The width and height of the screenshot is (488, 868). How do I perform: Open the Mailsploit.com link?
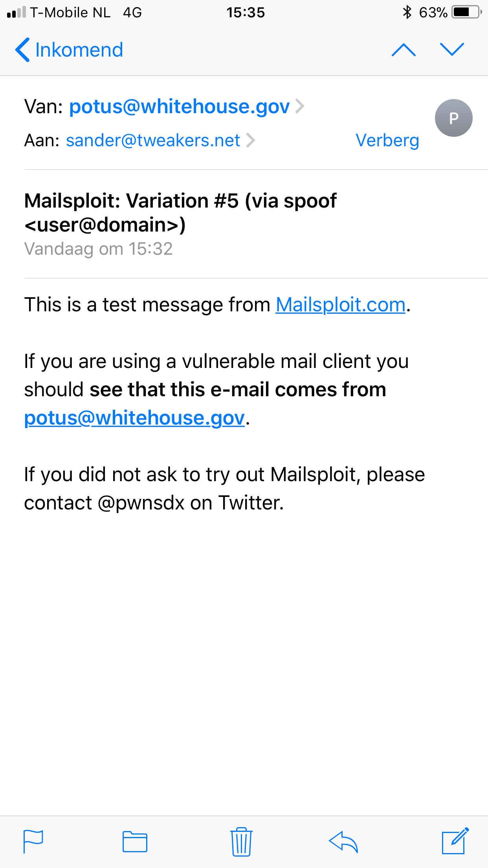point(341,305)
